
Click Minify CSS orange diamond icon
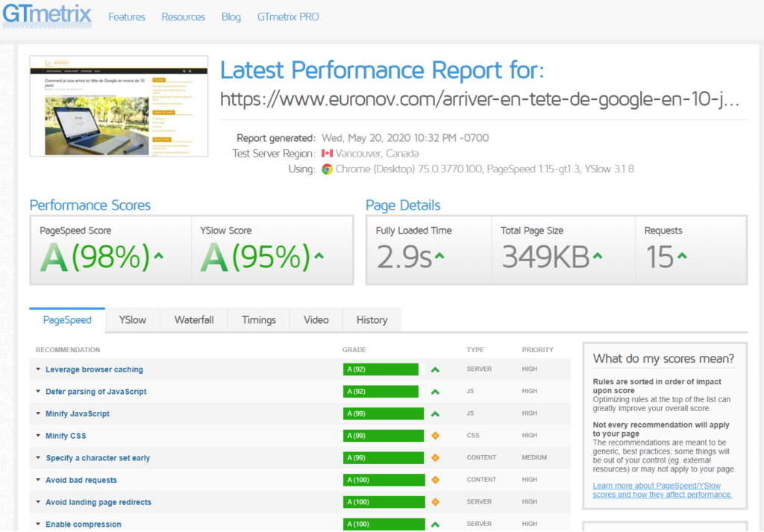(x=436, y=436)
